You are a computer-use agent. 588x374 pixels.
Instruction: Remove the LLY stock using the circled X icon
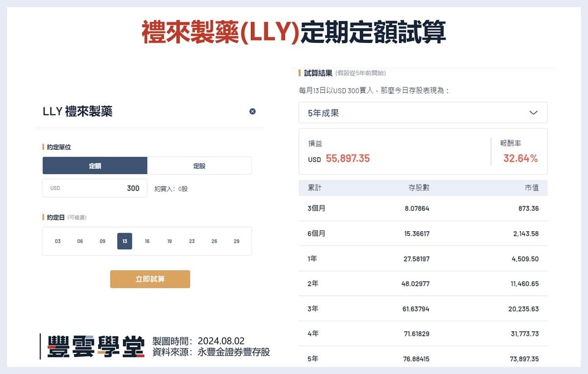tap(252, 111)
